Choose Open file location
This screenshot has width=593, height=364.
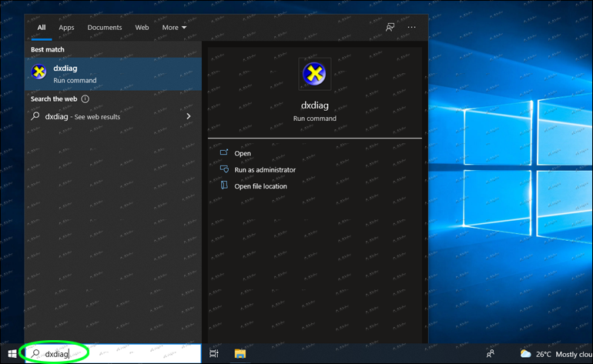pyautogui.click(x=260, y=186)
